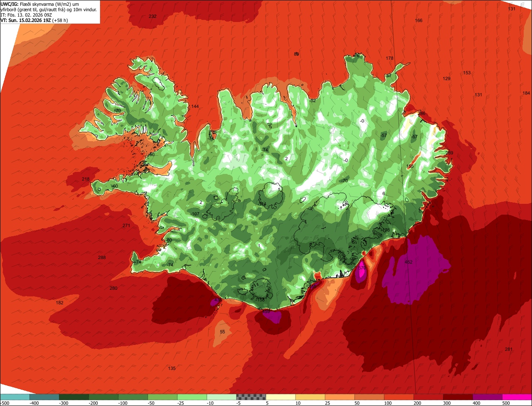Image resolution: width=532 pixels, height=406 pixels.
Task: Click the darkest green -300 to -200 legend swatch
Action: coord(74,397)
